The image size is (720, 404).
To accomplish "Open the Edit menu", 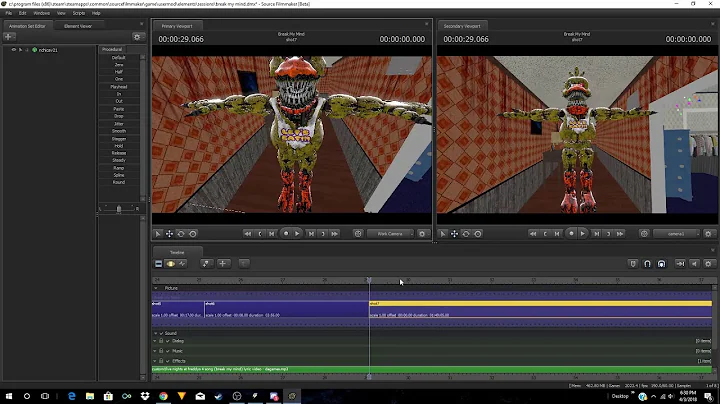I will (x=22, y=13).
